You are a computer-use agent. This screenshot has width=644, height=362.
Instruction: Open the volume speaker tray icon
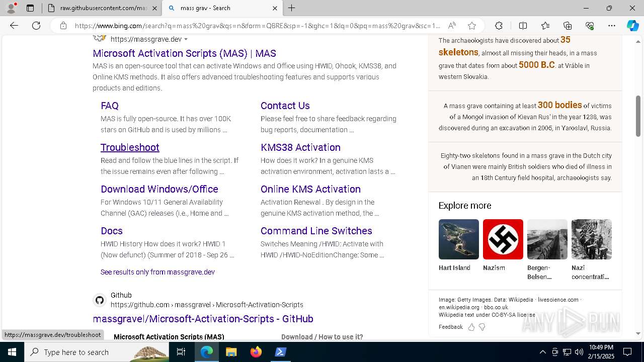(x=579, y=352)
